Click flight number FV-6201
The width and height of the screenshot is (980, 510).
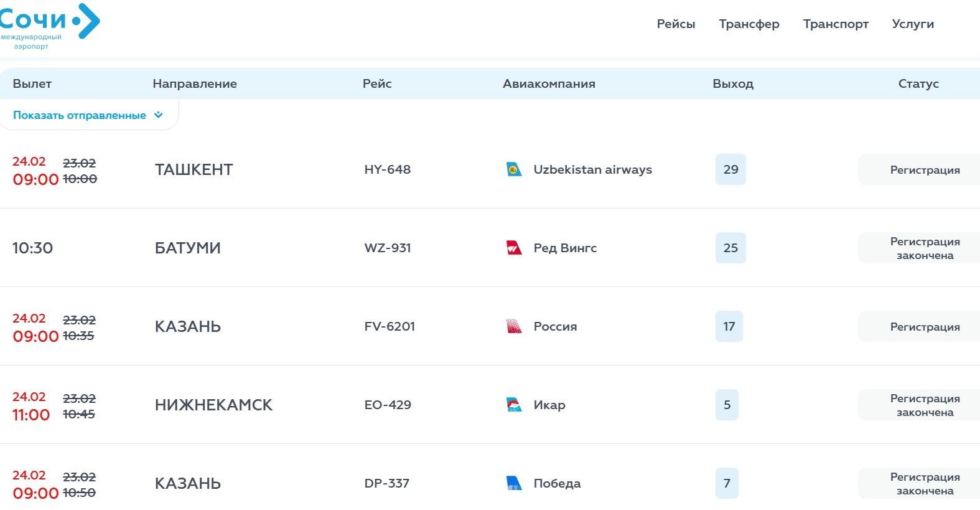(x=390, y=326)
